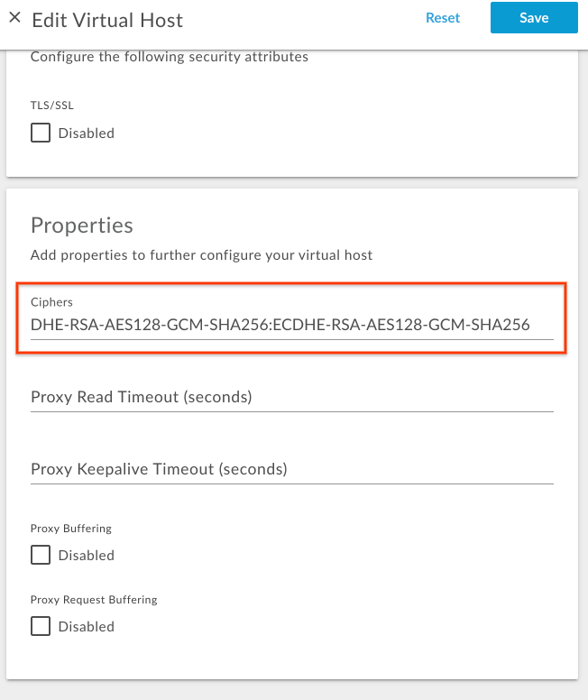Click the Disabled label beside TLS/SSL checkbox
The height and width of the screenshot is (700, 588).
pyautogui.click(x=87, y=134)
